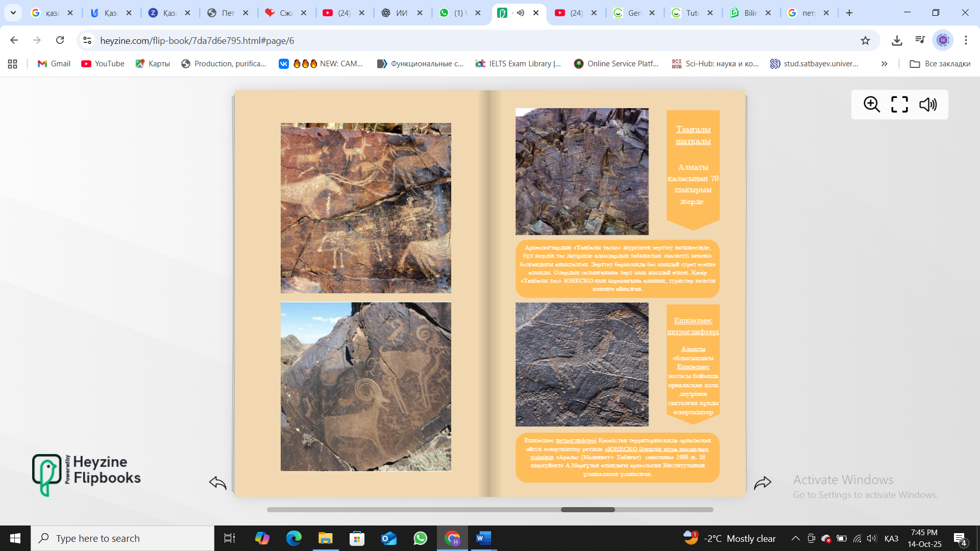The width and height of the screenshot is (980, 551).
Task: Click the flipbook zoom-in magnifier icon
Action: (x=871, y=105)
